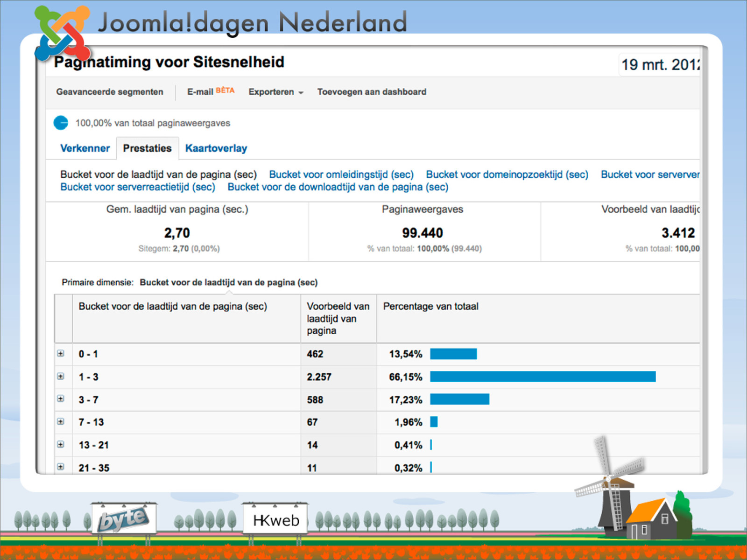The width and height of the screenshot is (747, 560).
Task: Select Bucket voor de downloadtijd van de pagina
Action: (338, 187)
